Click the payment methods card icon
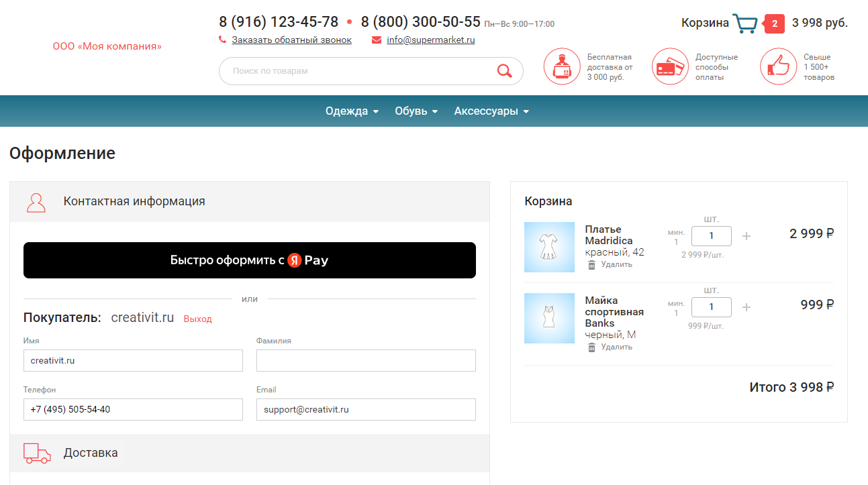868x485 pixels. [x=670, y=66]
